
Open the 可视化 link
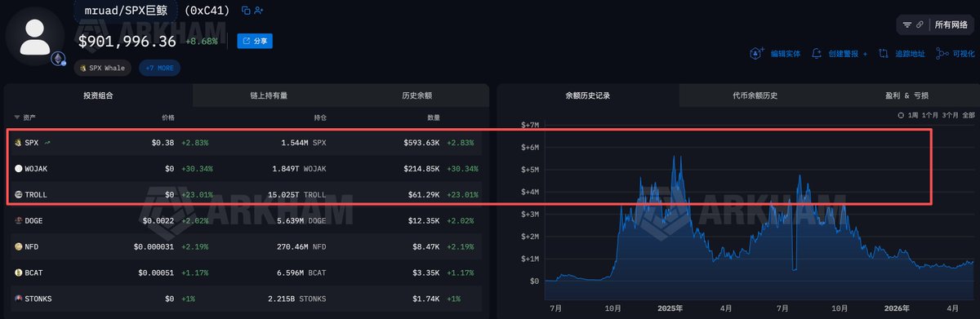click(x=964, y=54)
